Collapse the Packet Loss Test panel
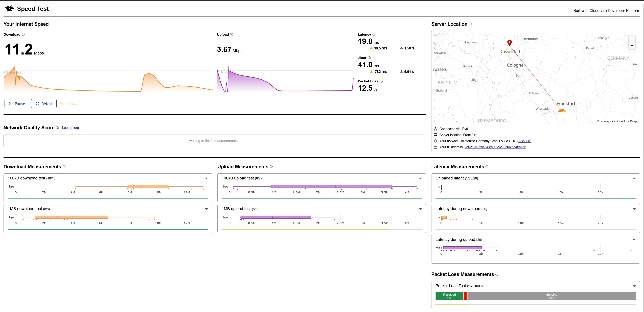Screen dimensions: 644x312 (634, 286)
